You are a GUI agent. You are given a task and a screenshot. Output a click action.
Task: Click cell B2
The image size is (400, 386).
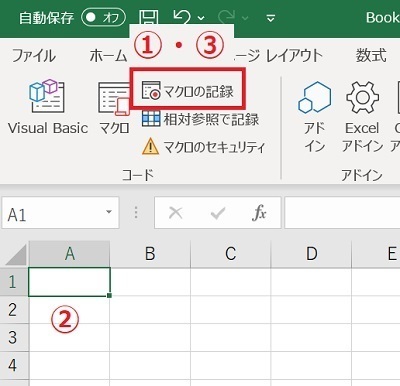[150, 310]
